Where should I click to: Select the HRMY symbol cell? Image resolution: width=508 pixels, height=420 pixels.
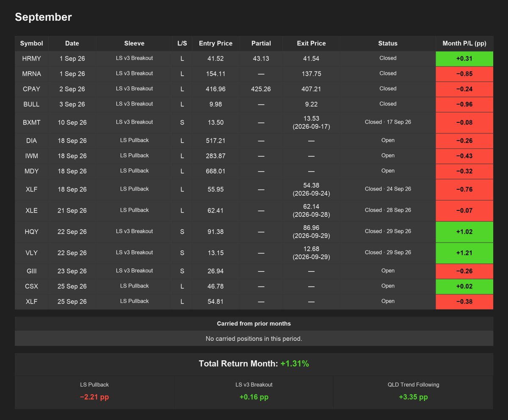click(x=32, y=58)
